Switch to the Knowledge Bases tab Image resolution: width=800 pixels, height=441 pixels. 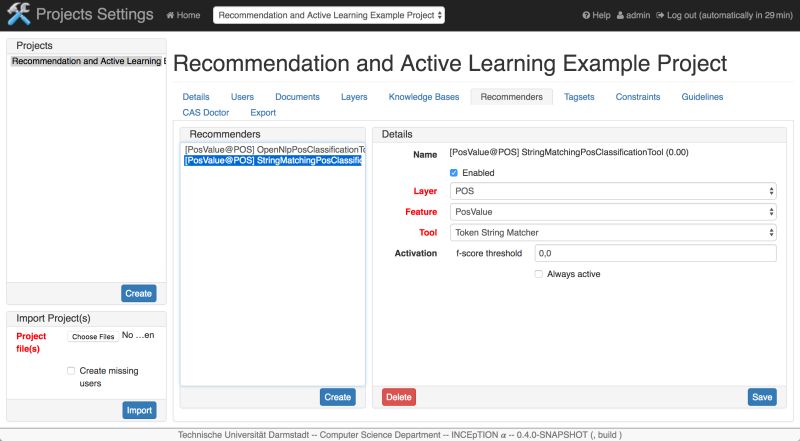(x=424, y=97)
